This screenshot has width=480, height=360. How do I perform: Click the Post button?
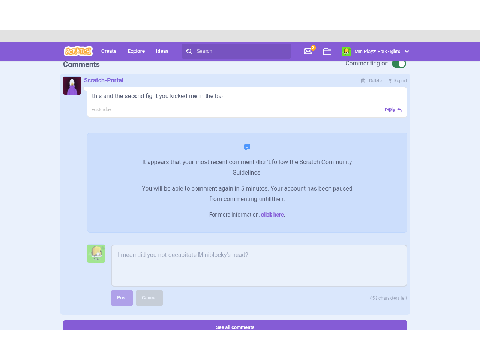pyautogui.click(x=122, y=298)
